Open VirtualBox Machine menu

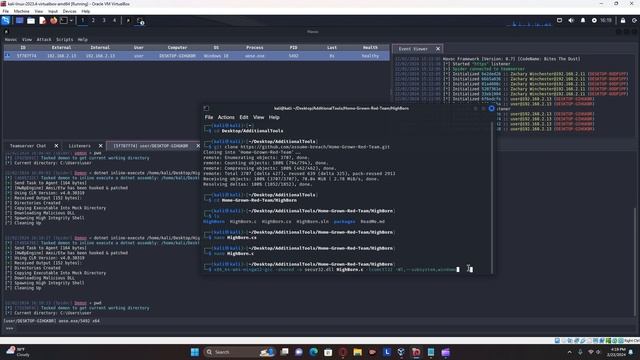21,11
